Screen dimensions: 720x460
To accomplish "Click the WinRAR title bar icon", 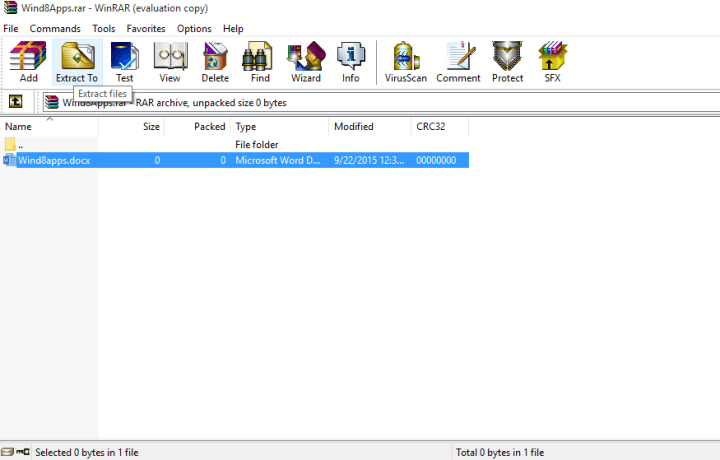I will (11, 8).
